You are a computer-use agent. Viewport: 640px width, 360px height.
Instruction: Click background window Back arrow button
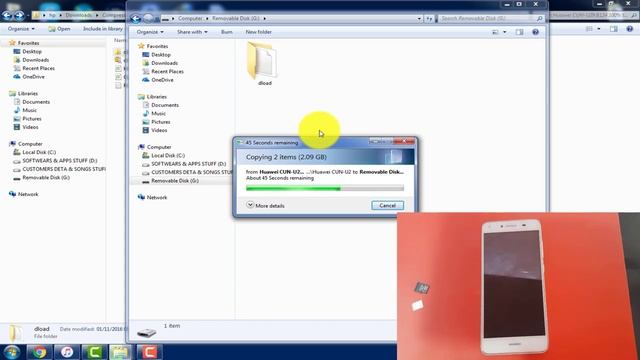pos(7,16)
